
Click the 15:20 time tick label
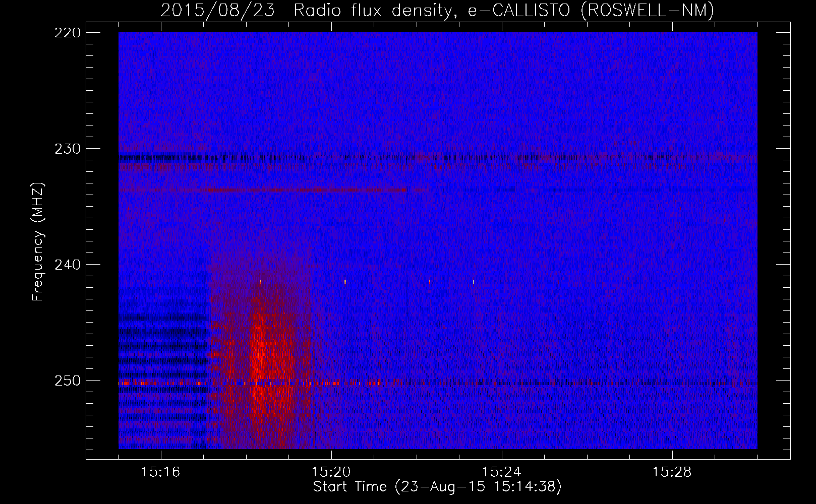click(x=331, y=472)
